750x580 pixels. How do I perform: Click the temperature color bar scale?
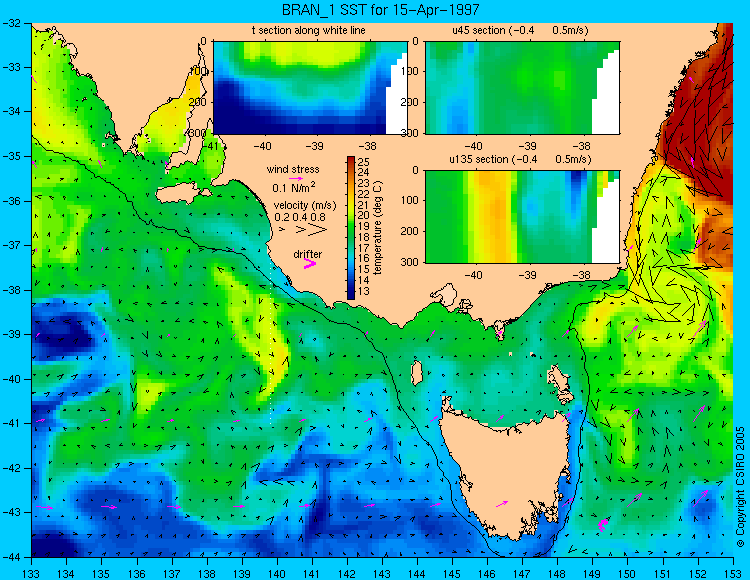click(351, 228)
